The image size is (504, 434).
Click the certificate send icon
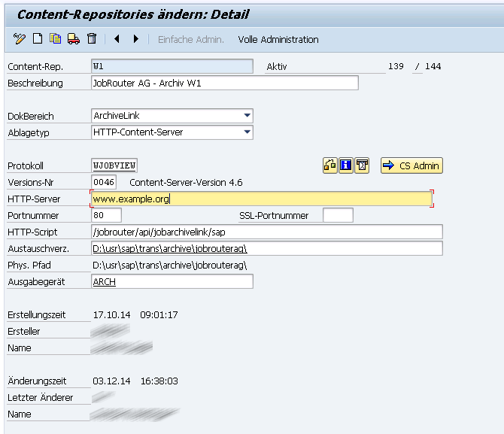coord(363,165)
